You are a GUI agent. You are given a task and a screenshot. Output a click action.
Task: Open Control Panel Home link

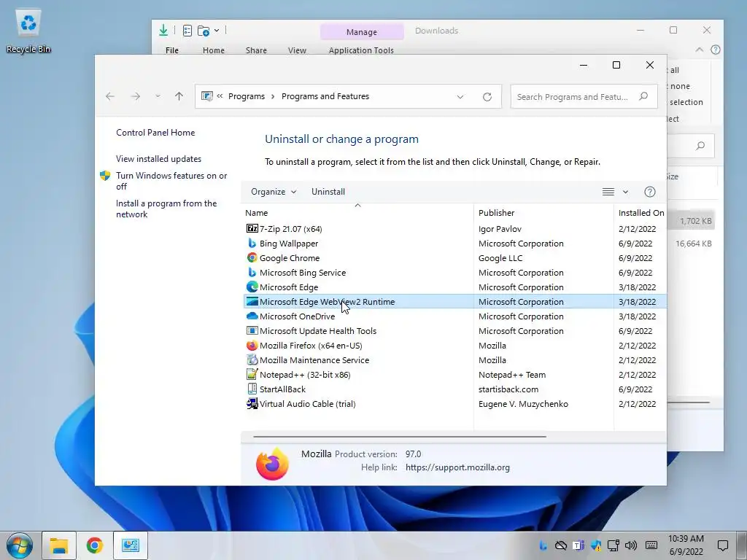155,133
